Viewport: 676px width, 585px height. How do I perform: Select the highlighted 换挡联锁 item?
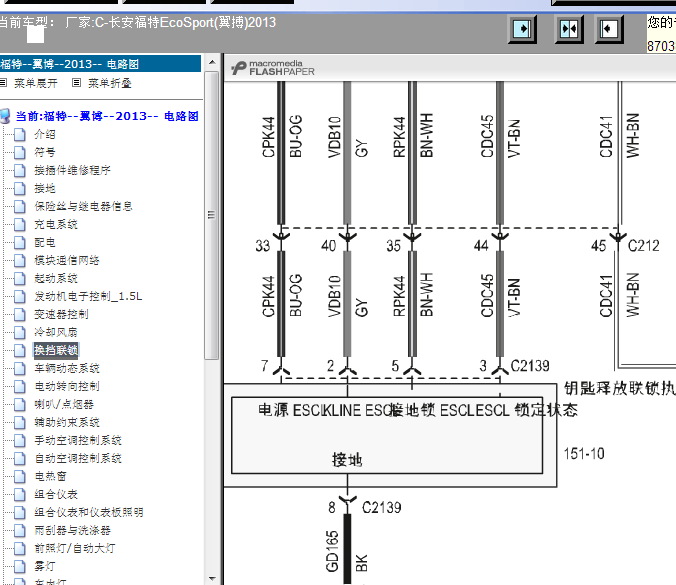pos(56,350)
